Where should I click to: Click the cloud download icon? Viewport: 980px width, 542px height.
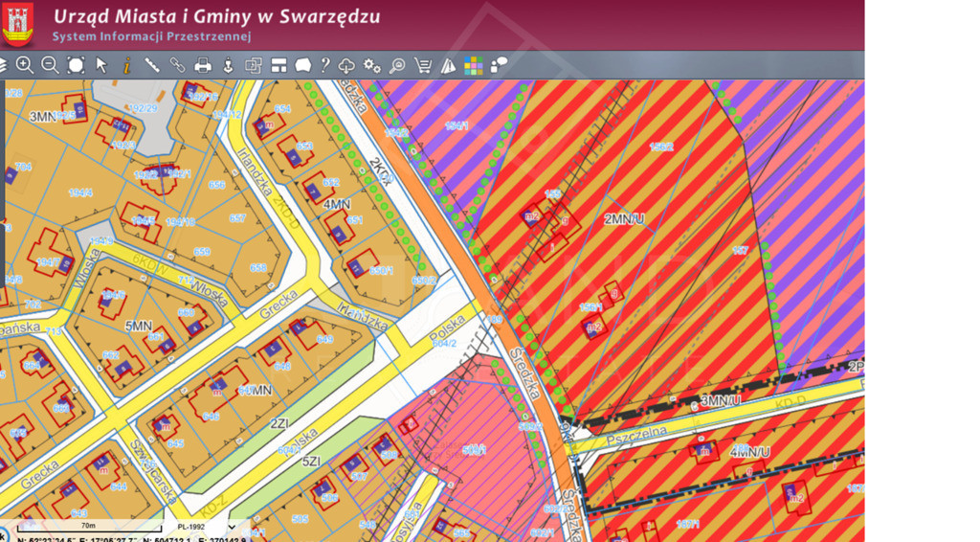point(346,65)
